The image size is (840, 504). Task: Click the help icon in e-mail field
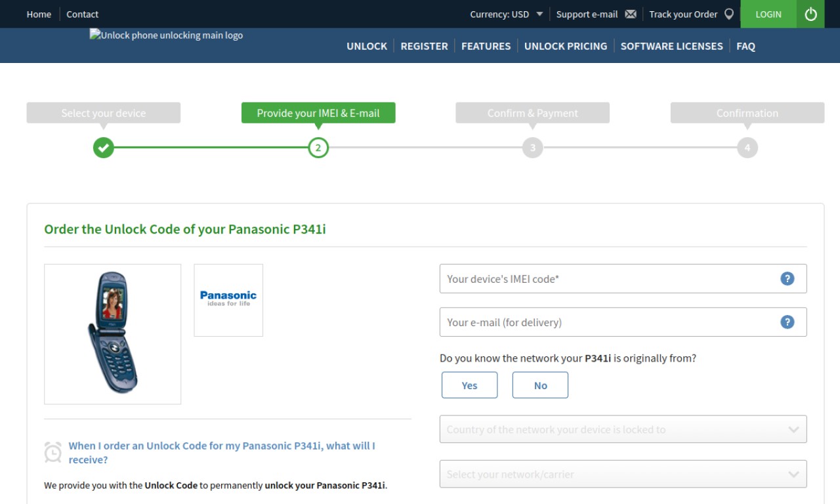[x=787, y=322]
